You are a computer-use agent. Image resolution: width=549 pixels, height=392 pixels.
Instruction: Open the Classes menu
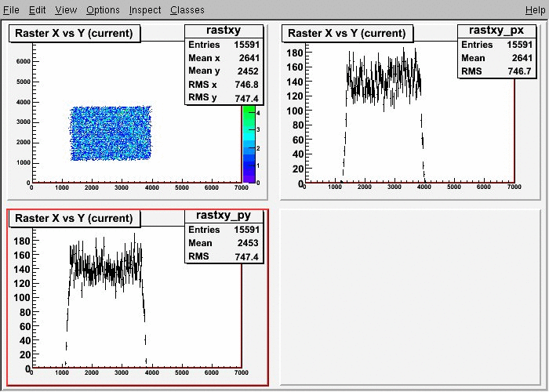point(187,9)
